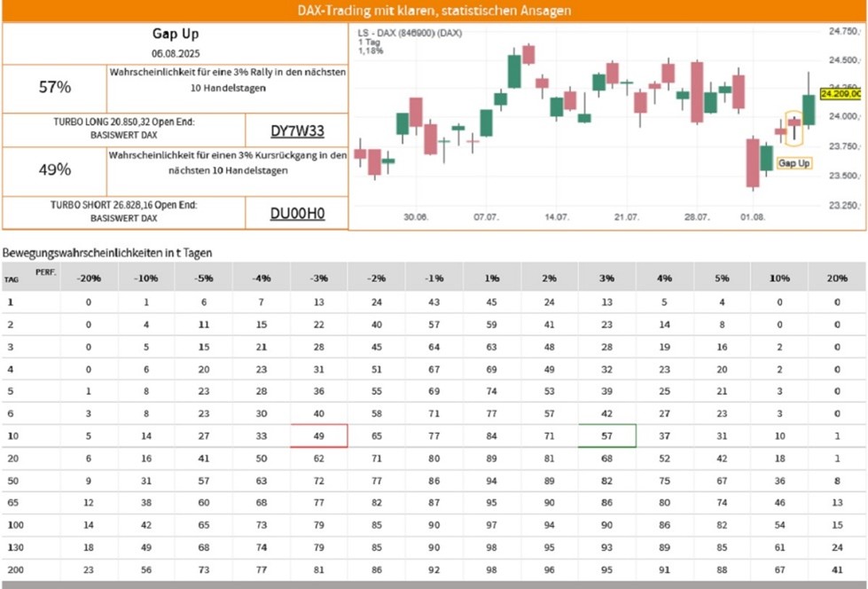Image resolution: width=868 pixels, height=589 pixels.
Task: Click the 07.07. date axis label
Action: 486,216
